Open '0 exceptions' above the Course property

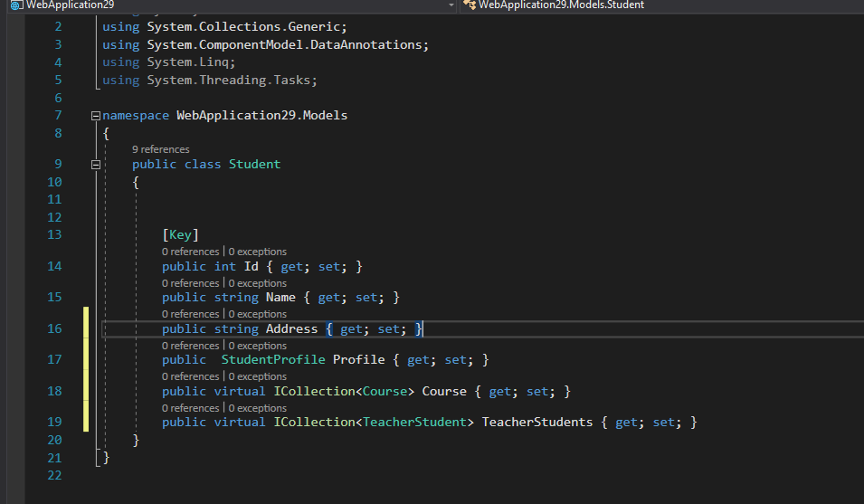(257, 376)
